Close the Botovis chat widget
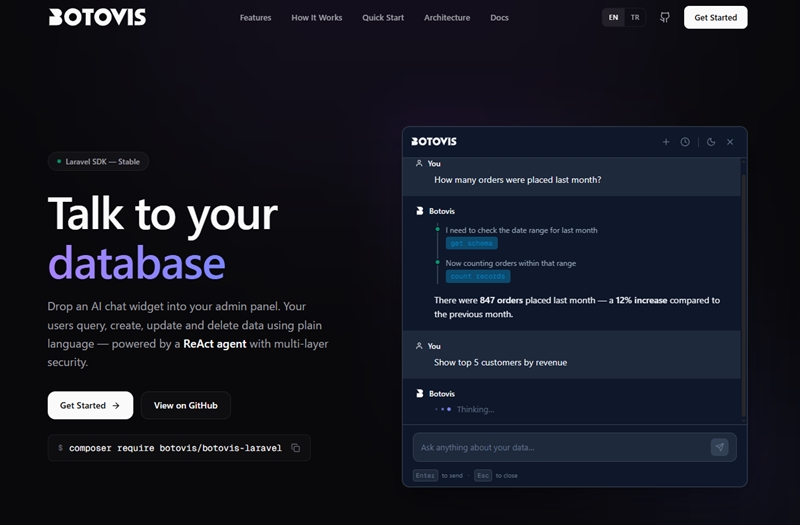This screenshot has height=525, width=800. click(730, 142)
